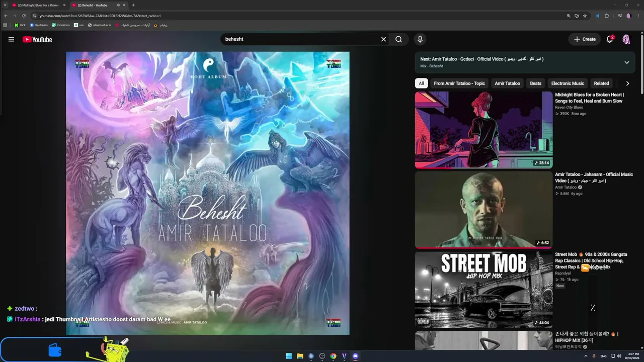Open the Chrome three-dot menu
Screen dimensions: 644x362
[x=638, y=16]
